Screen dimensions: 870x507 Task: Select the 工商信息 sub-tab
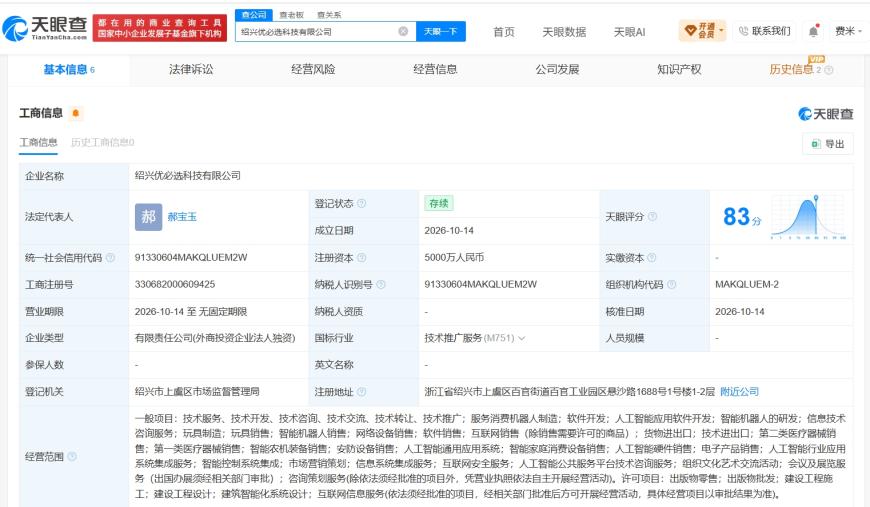pos(38,143)
